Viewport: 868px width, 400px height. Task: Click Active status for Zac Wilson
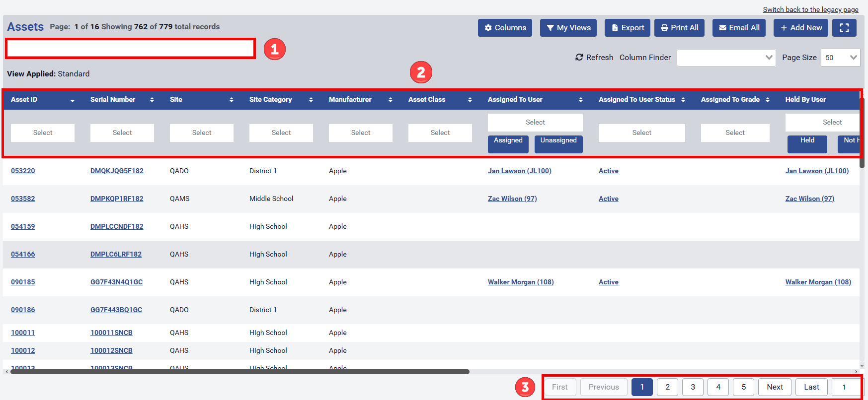pos(609,199)
